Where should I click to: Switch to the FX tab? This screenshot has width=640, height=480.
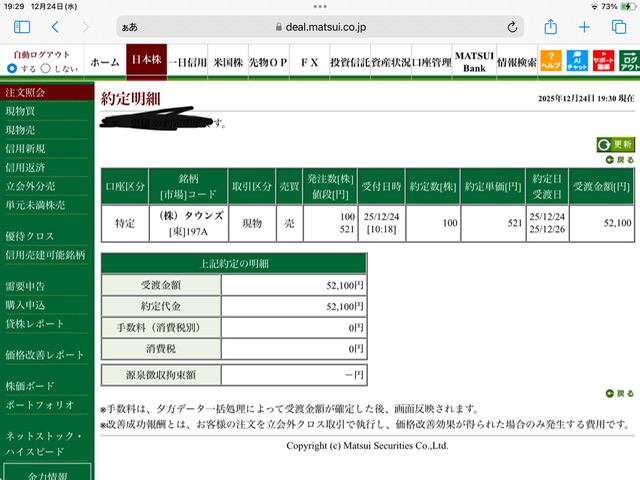point(309,62)
